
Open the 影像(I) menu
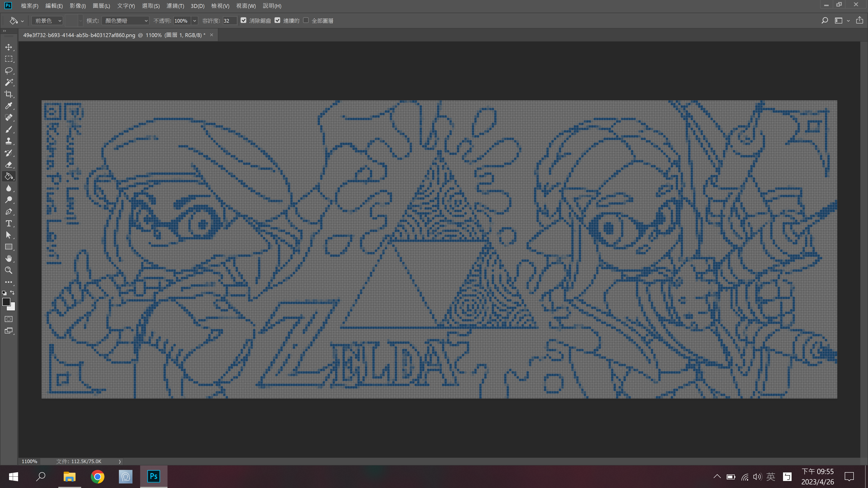coord(78,6)
